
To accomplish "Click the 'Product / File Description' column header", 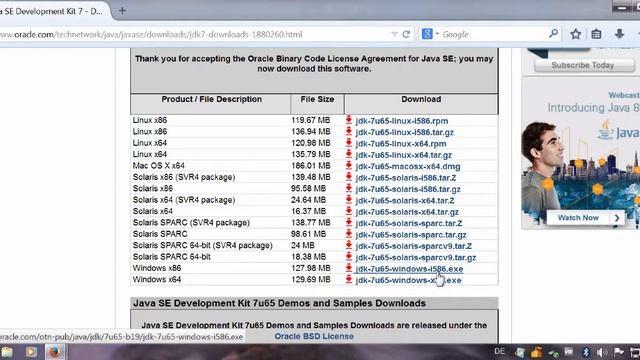I will pos(211,99).
